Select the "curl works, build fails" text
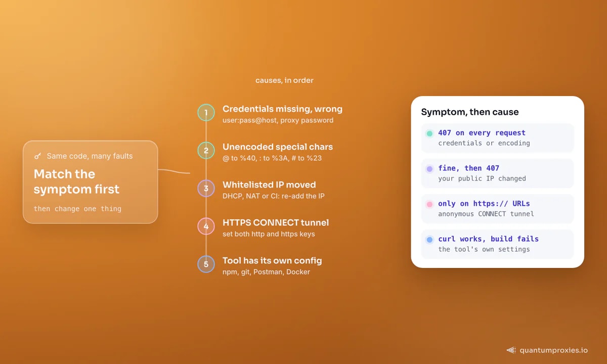607x364 pixels. click(x=488, y=239)
